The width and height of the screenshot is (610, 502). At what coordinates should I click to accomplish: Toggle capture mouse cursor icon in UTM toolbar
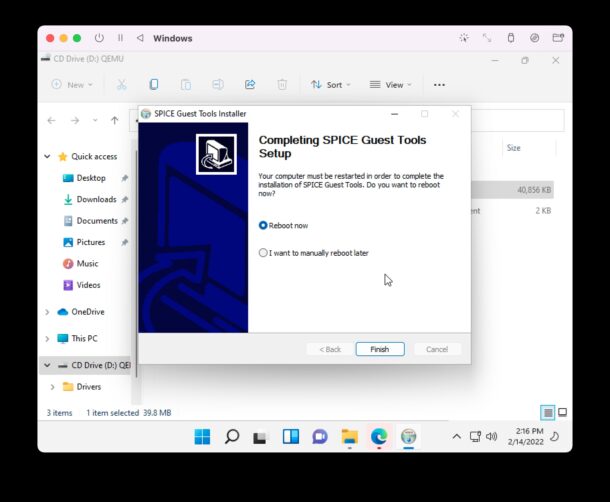pos(464,38)
